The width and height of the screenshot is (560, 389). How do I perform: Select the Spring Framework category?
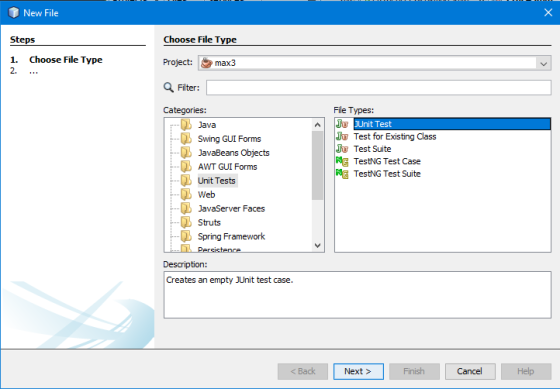point(231,236)
